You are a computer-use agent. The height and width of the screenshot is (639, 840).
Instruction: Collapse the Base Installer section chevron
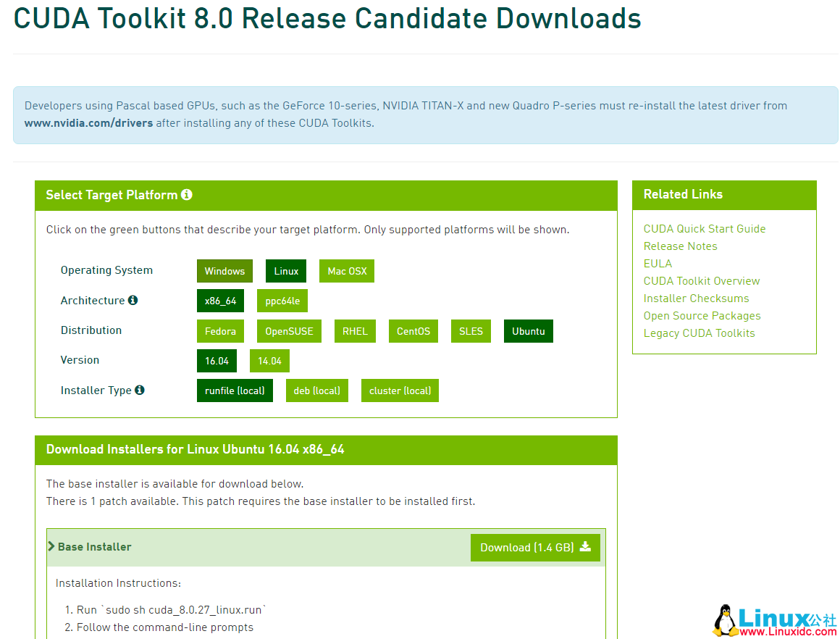[51, 546]
